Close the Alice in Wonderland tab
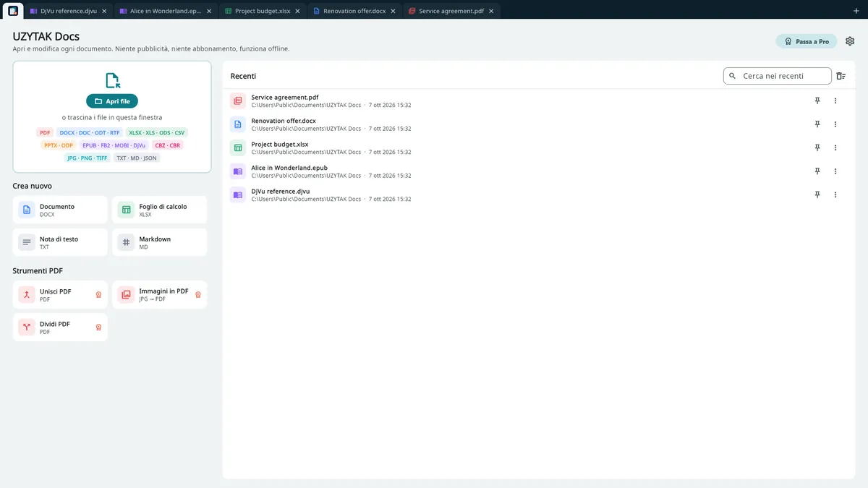 (210, 12)
